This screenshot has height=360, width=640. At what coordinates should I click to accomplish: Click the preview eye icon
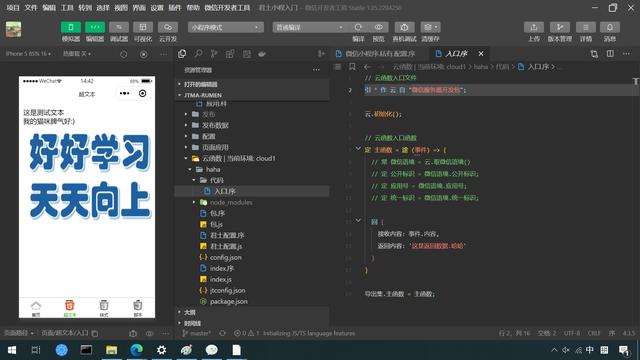tap(378, 27)
